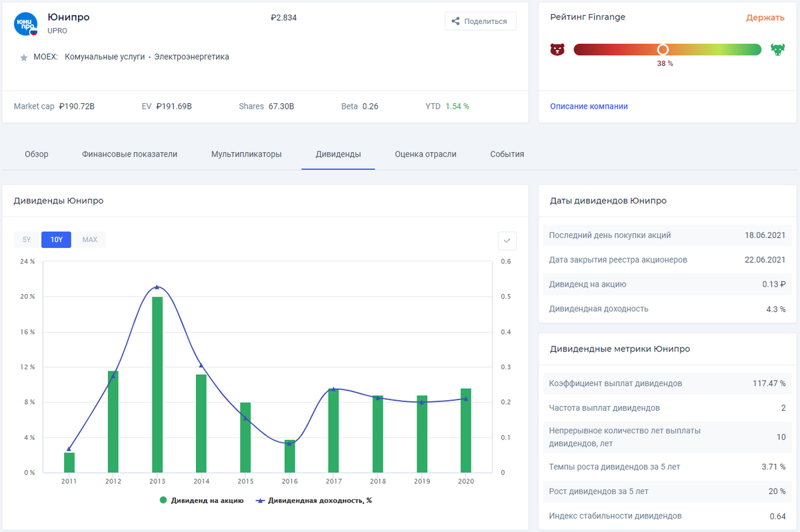This screenshot has height=532, width=800.
Task: Toggle the chart checkmark button
Action: coord(507,241)
